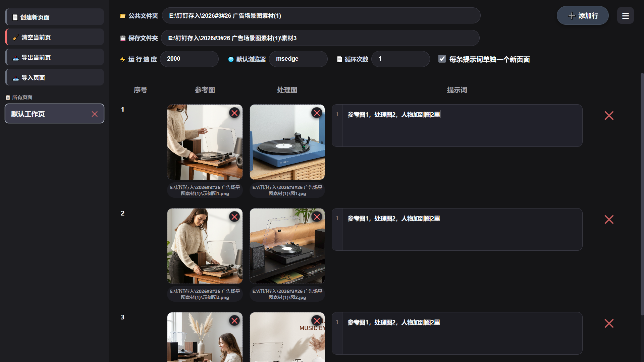Screen dimensions: 644x362
Task: Click 添加行 button
Action: (x=583, y=16)
